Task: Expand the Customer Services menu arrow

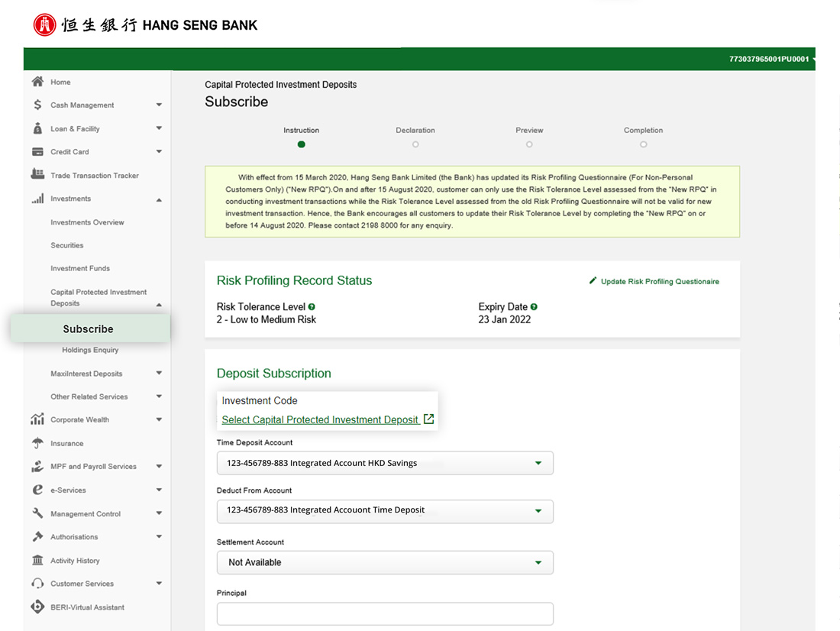Action: (159, 584)
